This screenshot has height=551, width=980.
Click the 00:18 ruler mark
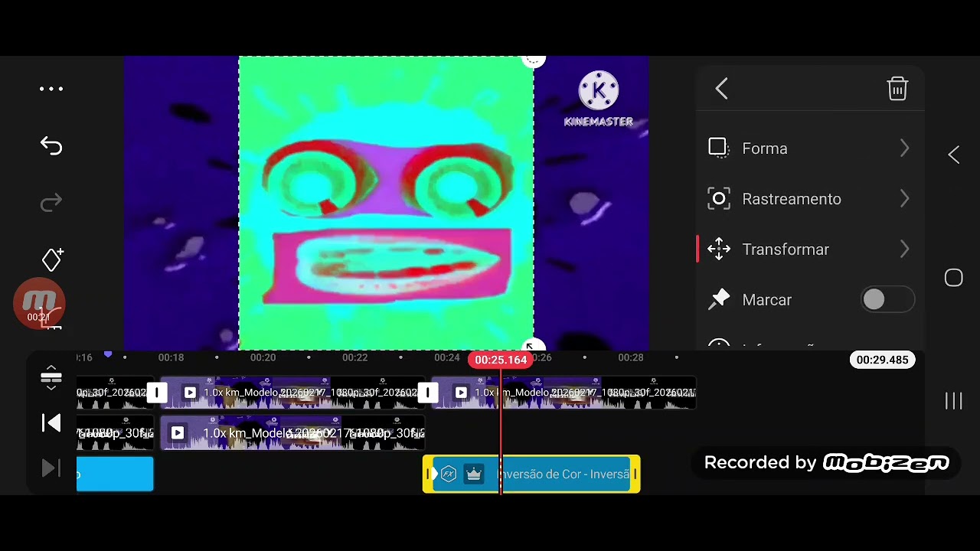171,357
